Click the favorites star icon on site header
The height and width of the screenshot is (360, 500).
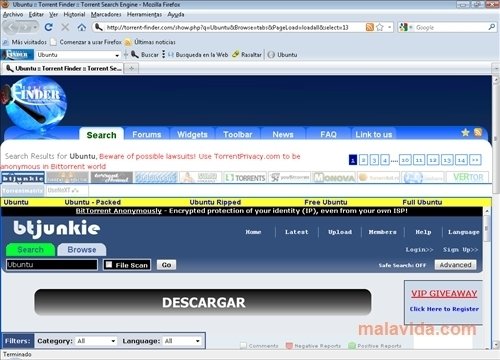point(465,133)
